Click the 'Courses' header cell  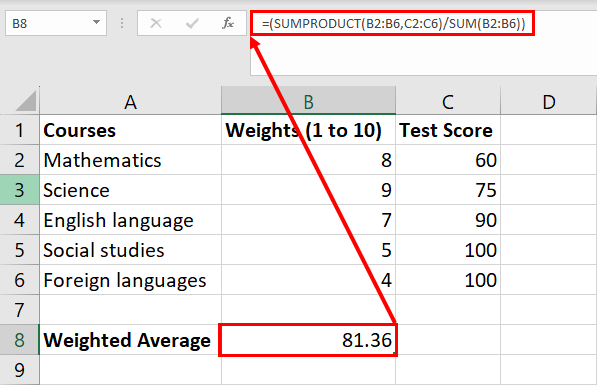[x=130, y=130]
